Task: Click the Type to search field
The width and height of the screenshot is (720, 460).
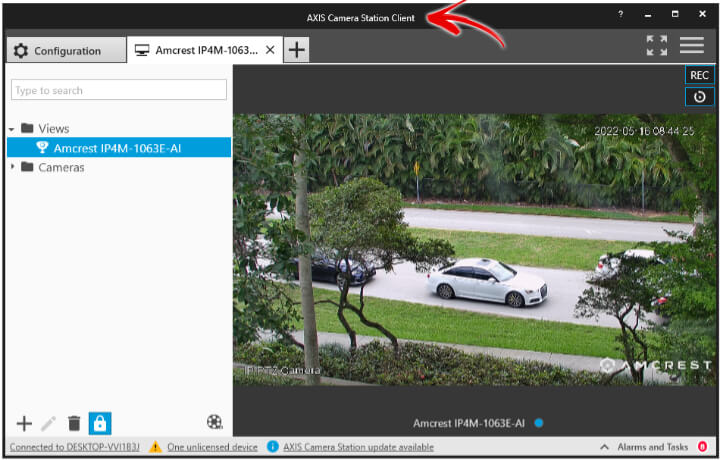Action: click(x=118, y=90)
